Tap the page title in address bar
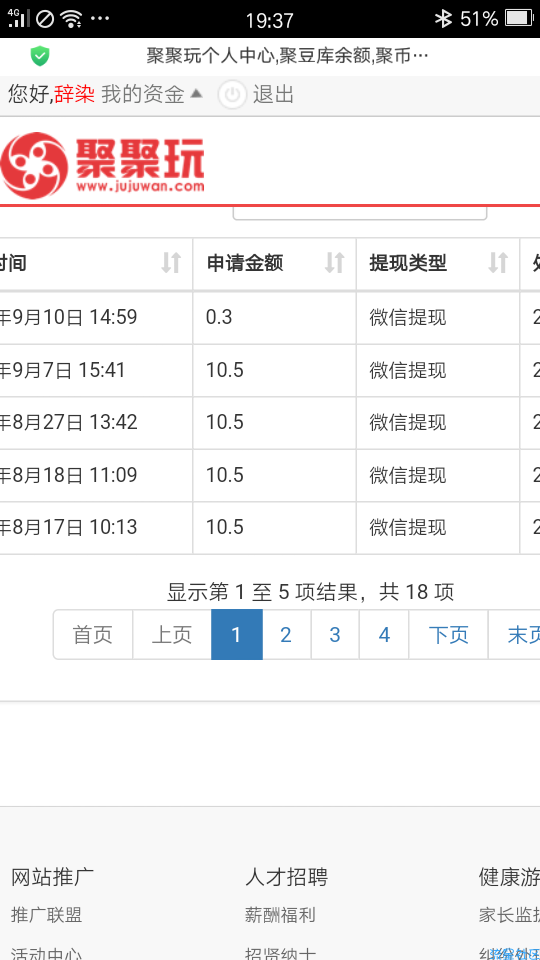The height and width of the screenshot is (960, 540). [x=287, y=56]
